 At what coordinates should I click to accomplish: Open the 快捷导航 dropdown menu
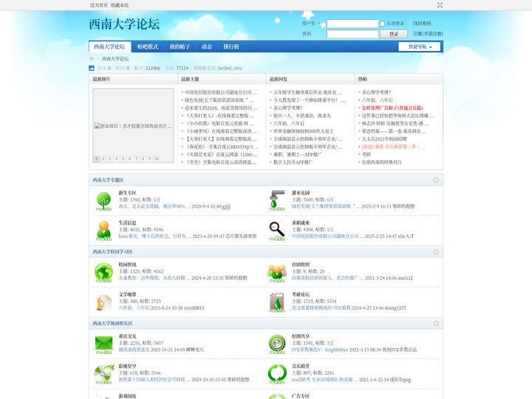pyautogui.click(x=420, y=47)
